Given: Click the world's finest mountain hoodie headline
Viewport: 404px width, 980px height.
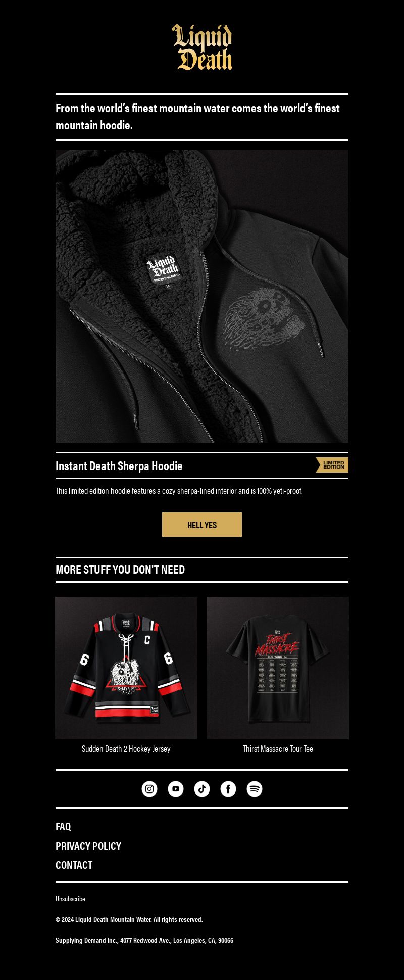Looking at the screenshot, I should pyautogui.click(x=197, y=117).
